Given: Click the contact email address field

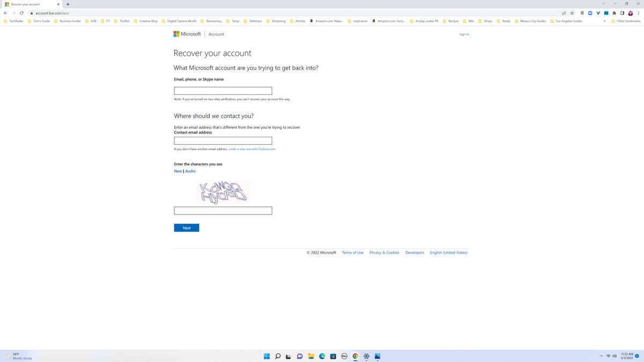Looking at the screenshot, I should click(x=222, y=141).
